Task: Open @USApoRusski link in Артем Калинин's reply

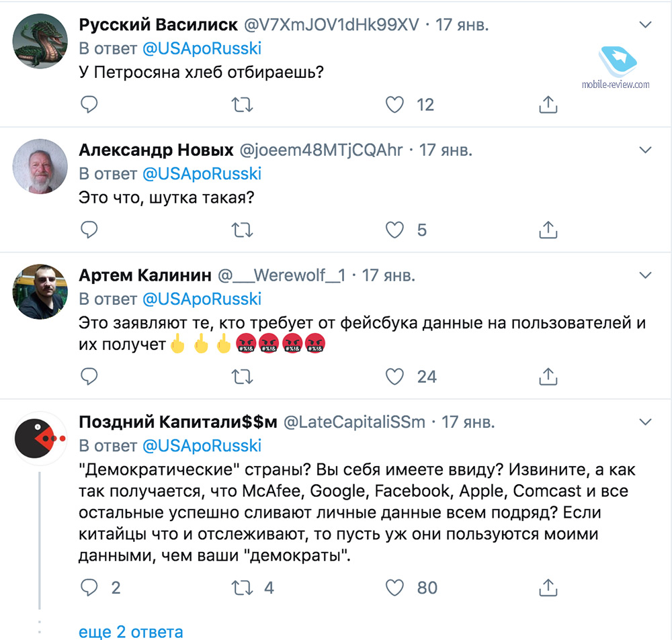Action: 202,299
